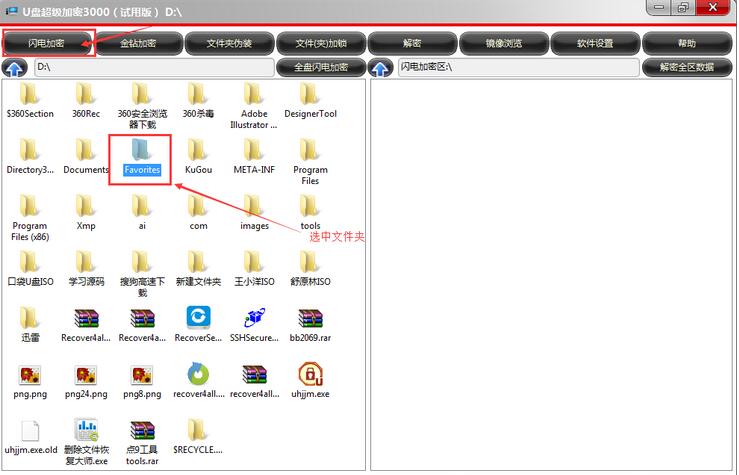The image size is (739, 475).
Task: Click the 闪电加密 toolbar button
Action: pyautogui.click(x=47, y=43)
